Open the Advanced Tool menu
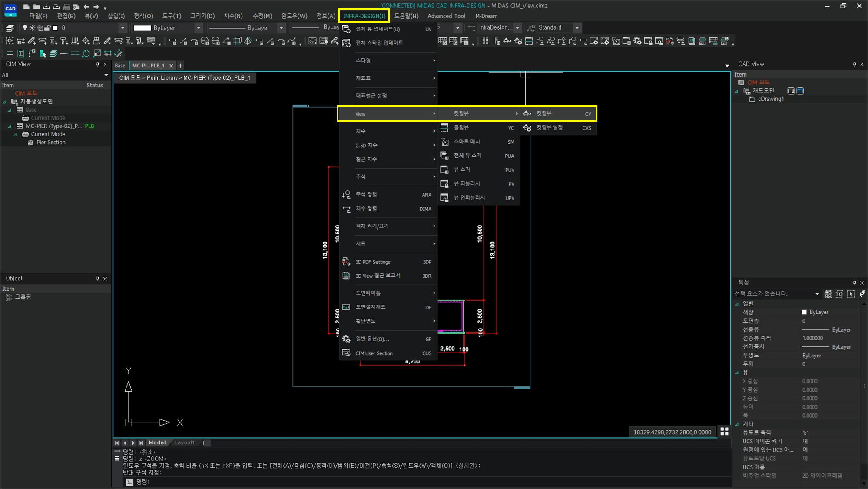The image size is (868, 489). point(446,16)
